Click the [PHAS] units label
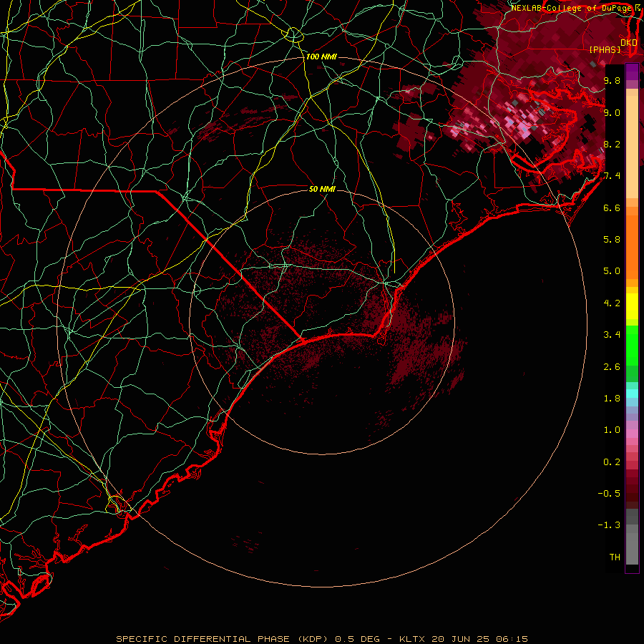 click(x=605, y=49)
